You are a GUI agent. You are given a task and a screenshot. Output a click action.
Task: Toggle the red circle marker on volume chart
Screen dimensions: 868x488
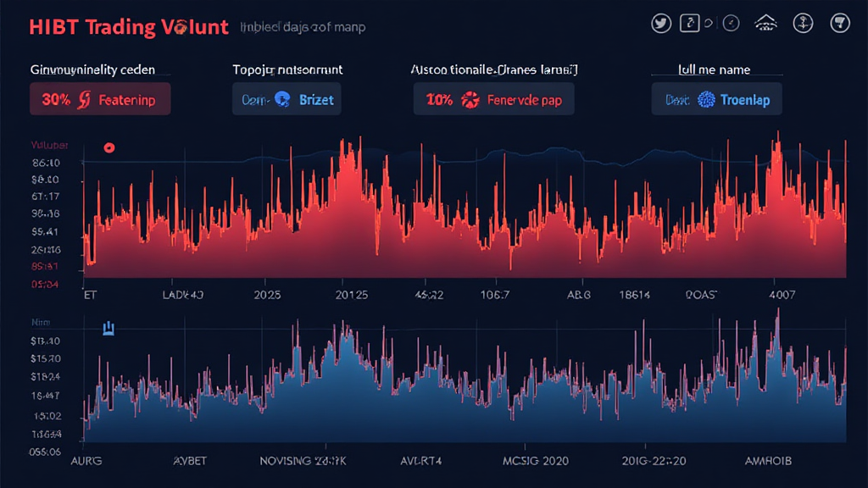[108, 147]
